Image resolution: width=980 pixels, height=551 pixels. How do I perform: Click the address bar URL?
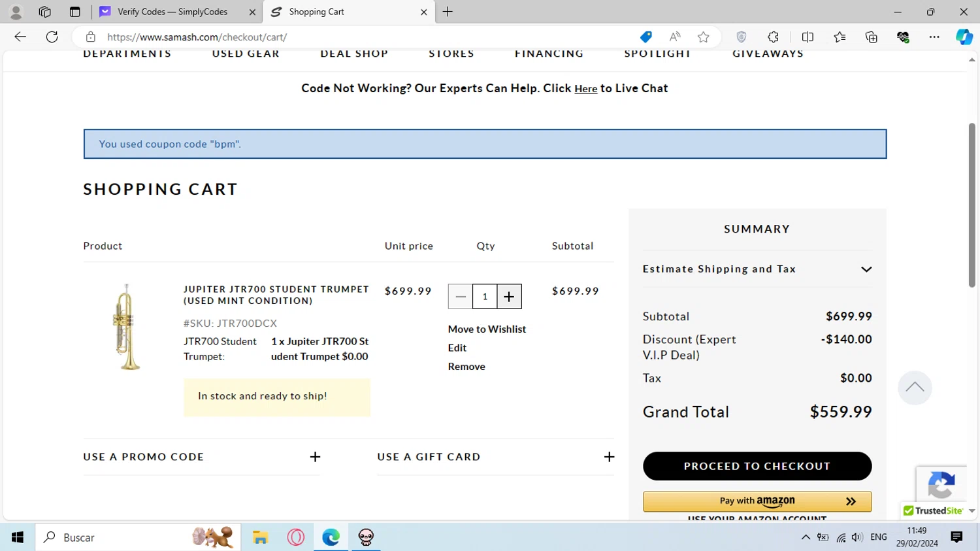pos(197,37)
